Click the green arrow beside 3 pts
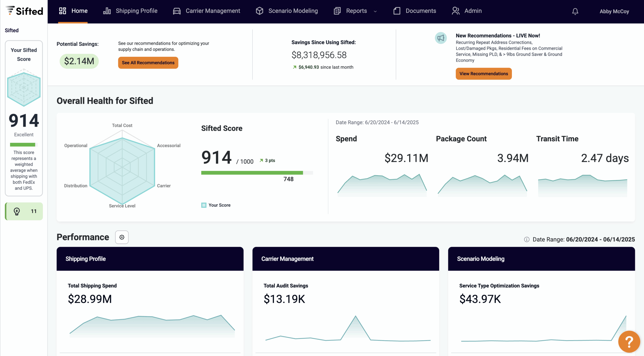 261,160
